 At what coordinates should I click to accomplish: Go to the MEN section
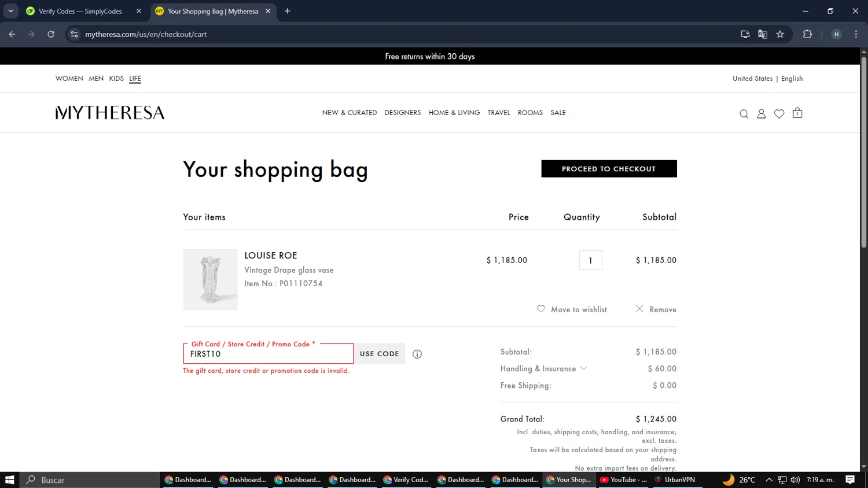pyautogui.click(x=96, y=79)
